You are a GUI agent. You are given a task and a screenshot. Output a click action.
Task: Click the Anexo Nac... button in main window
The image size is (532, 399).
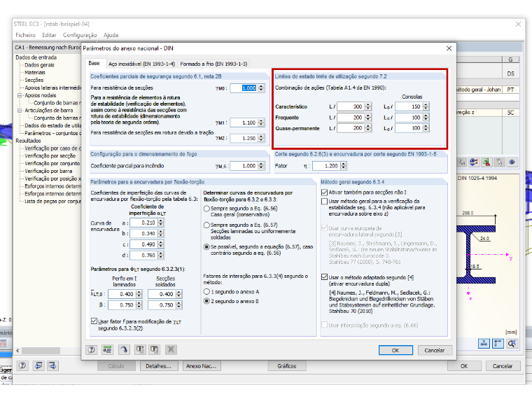pyautogui.click(x=201, y=366)
